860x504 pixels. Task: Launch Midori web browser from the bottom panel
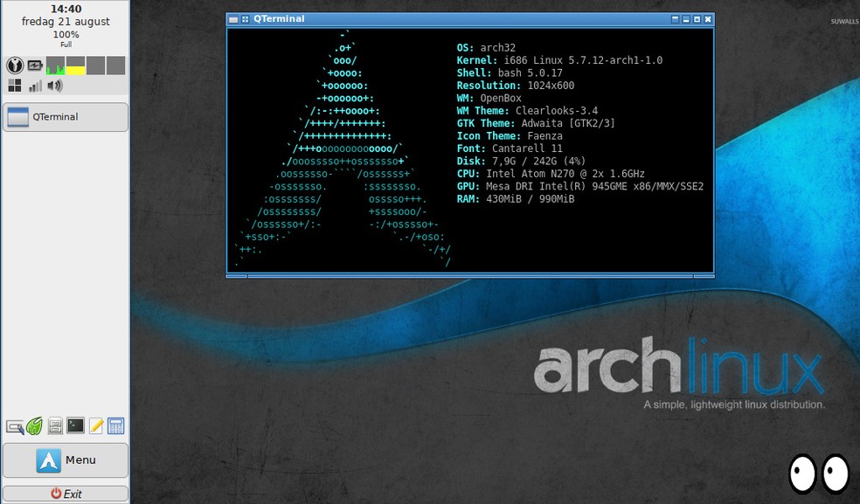(33, 426)
